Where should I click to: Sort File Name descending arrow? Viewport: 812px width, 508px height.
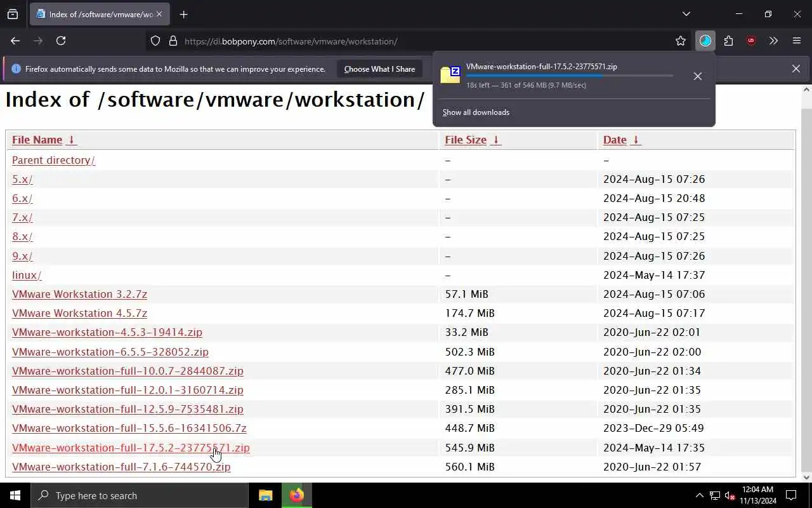pos(72,140)
